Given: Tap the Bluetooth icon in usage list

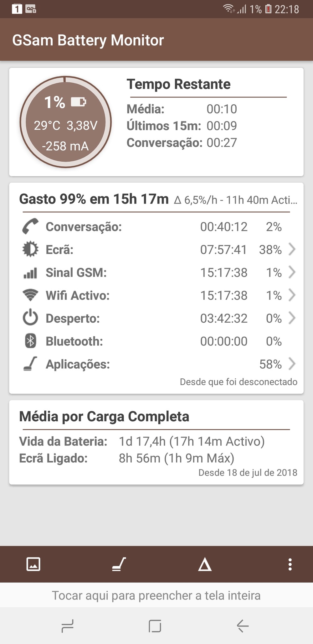Looking at the screenshot, I should coord(30,341).
